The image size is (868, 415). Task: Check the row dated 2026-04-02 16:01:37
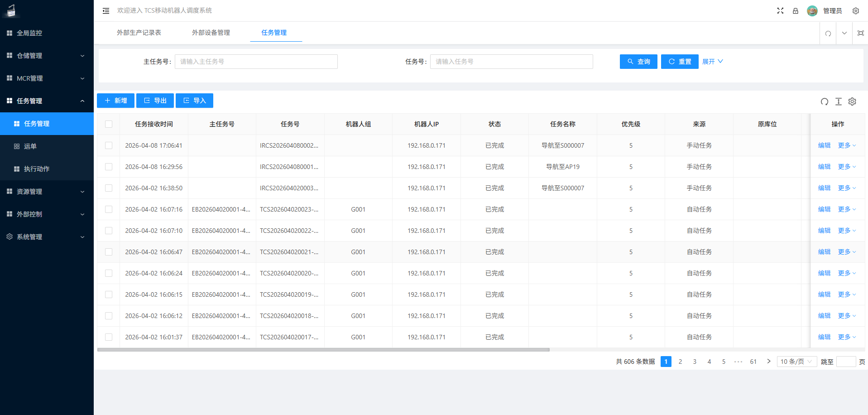109,337
